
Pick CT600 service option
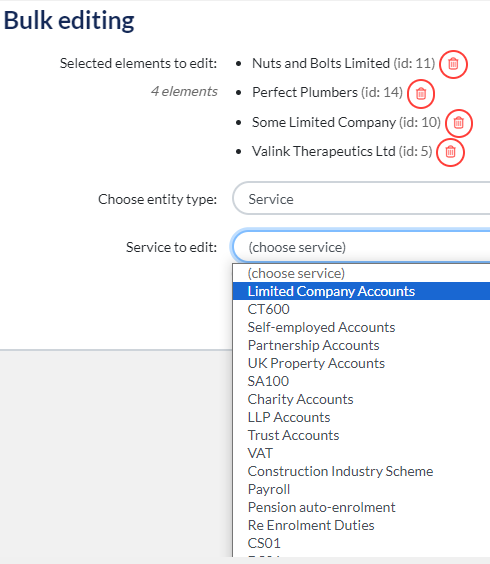(361, 309)
